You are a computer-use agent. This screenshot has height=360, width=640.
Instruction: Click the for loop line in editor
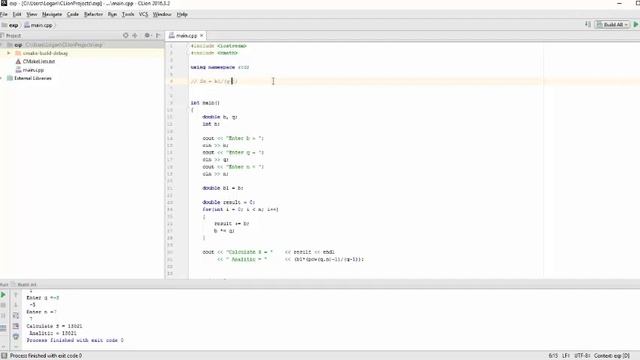pyautogui.click(x=240, y=209)
